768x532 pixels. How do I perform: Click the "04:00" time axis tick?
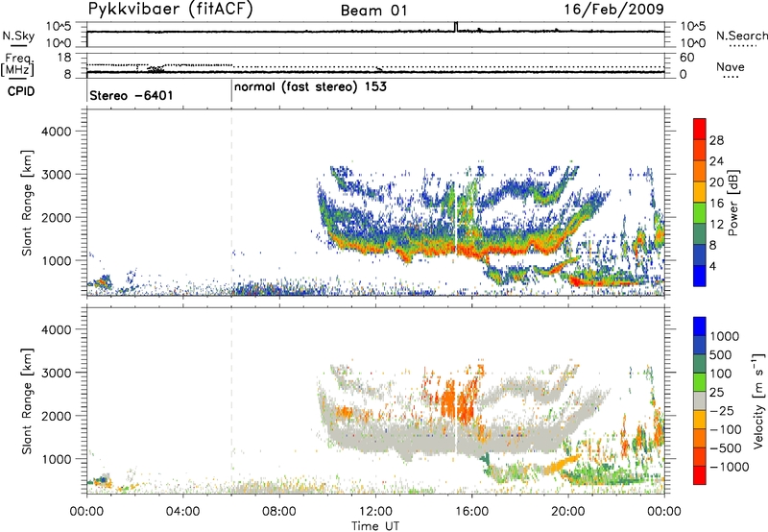click(x=182, y=512)
